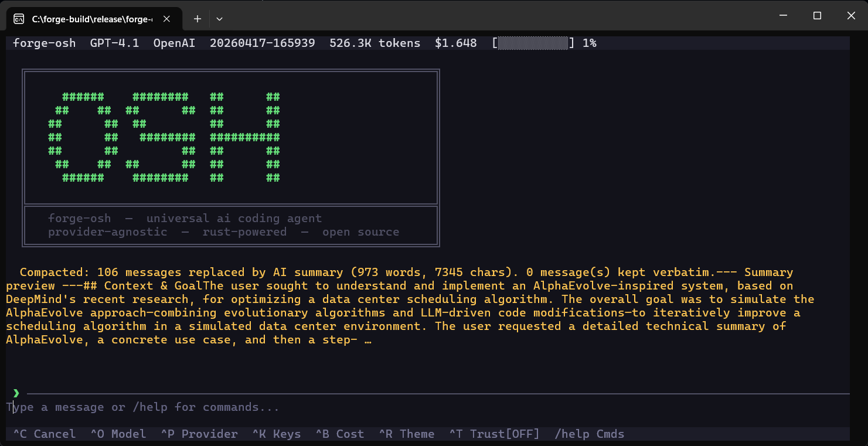Open a new terminal tab with plus
This screenshot has width=868, height=446.
pyautogui.click(x=198, y=19)
